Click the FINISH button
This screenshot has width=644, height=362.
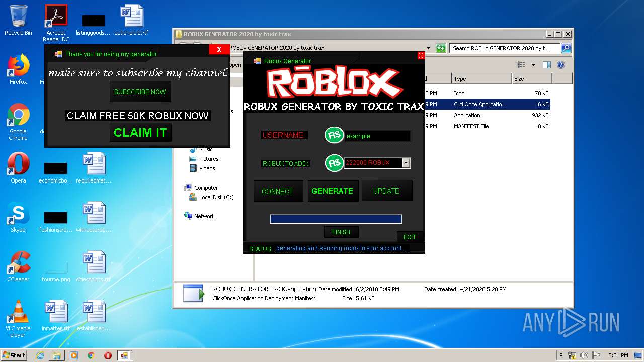tap(341, 232)
